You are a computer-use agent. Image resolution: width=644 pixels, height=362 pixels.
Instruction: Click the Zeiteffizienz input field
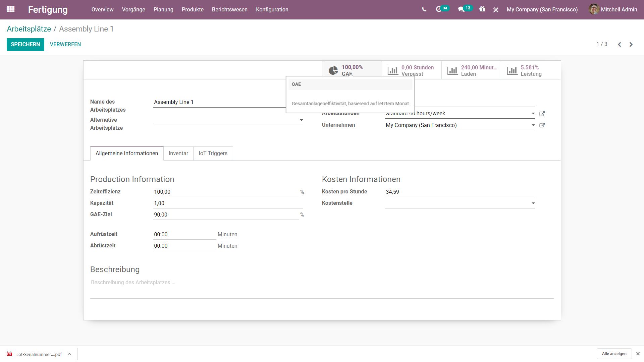click(x=225, y=192)
